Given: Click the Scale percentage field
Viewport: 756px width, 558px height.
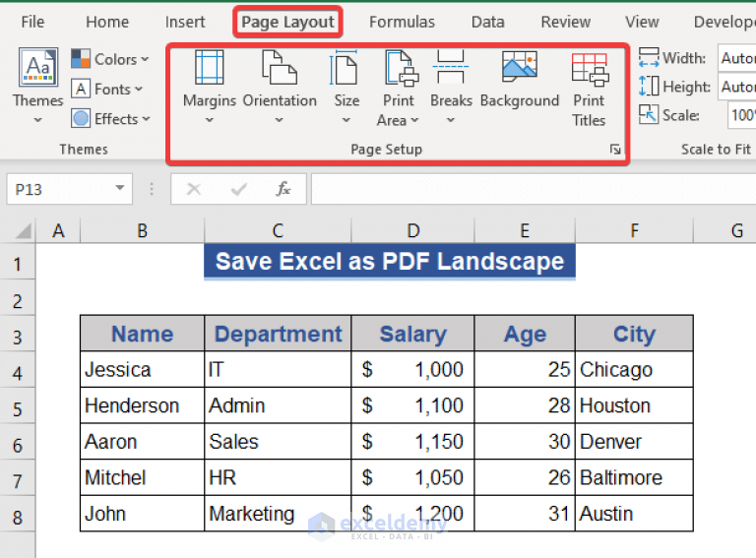Looking at the screenshot, I should coord(741,115).
